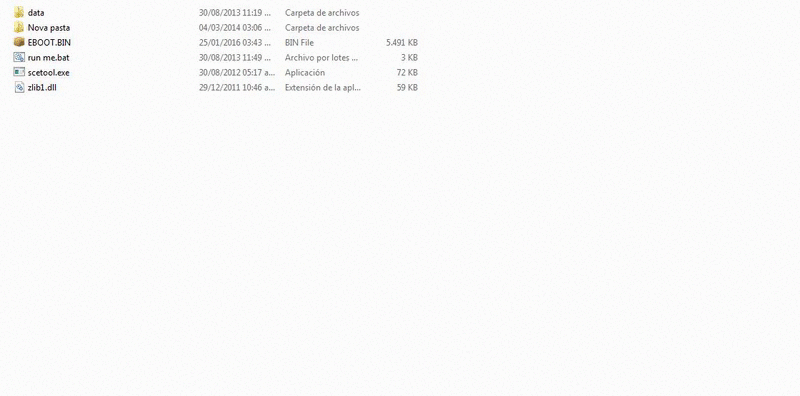Click the zlib1.dll file name
Image resolution: width=800 pixels, height=396 pixels.
click(x=42, y=87)
